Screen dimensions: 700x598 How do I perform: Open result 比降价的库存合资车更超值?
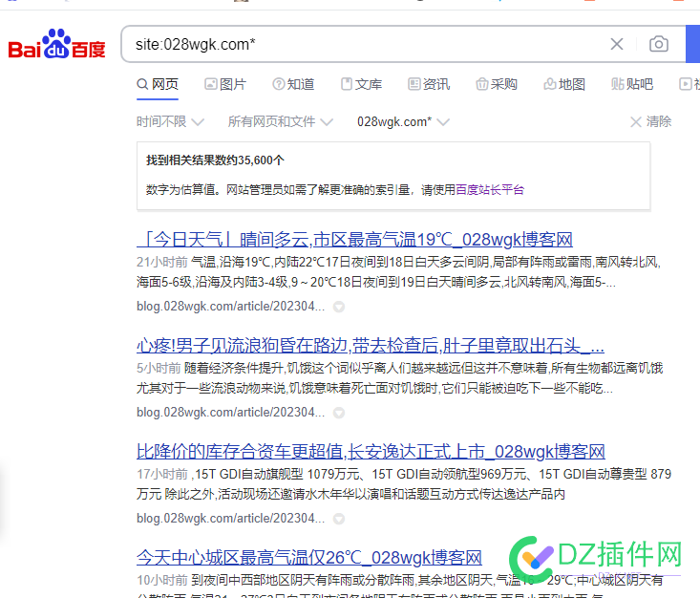pos(371,452)
